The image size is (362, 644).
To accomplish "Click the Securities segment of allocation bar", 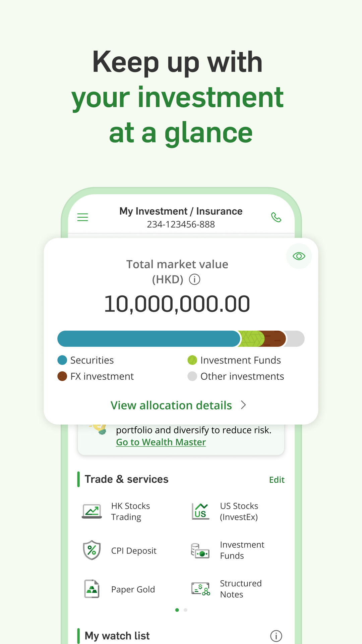I will tap(148, 339).
